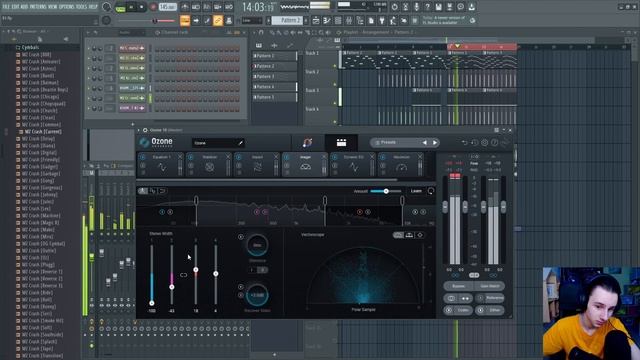The image size is (640, 360).
Task: Click the Track 1 header in the Playlist
Action: click(321, 59)
